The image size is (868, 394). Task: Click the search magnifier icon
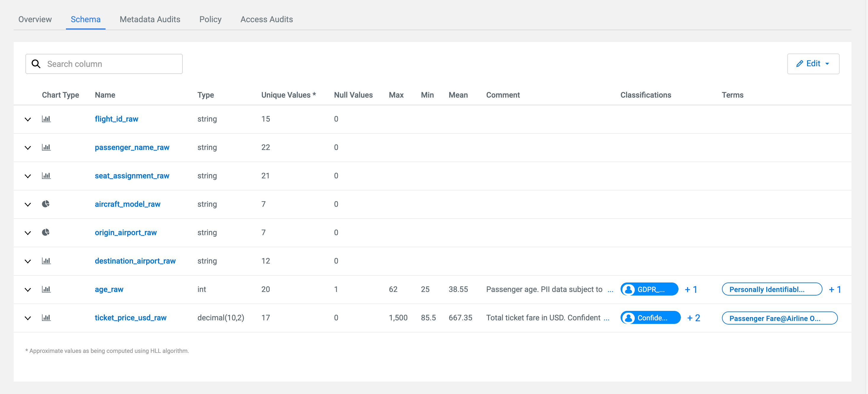(36, 64)
